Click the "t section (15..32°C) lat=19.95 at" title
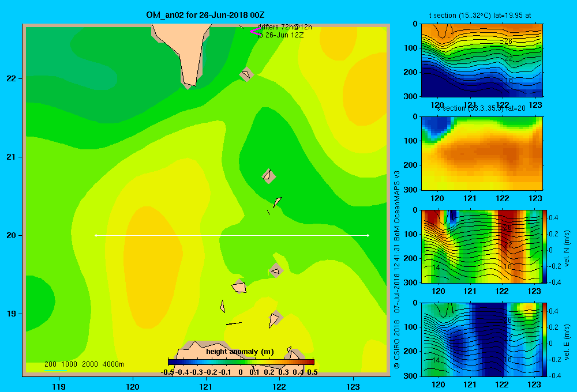 pyautogui.click(x=480, y=16)
